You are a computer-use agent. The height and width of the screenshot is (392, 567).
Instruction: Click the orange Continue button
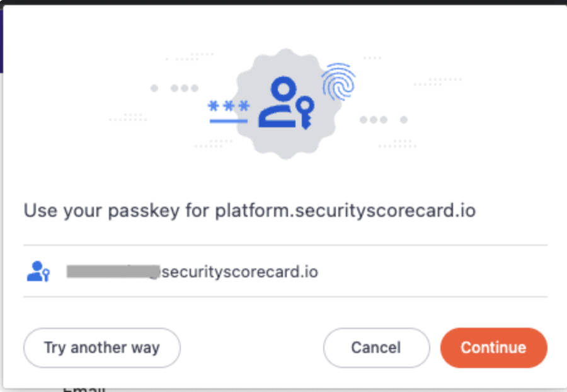click(493, 347)
